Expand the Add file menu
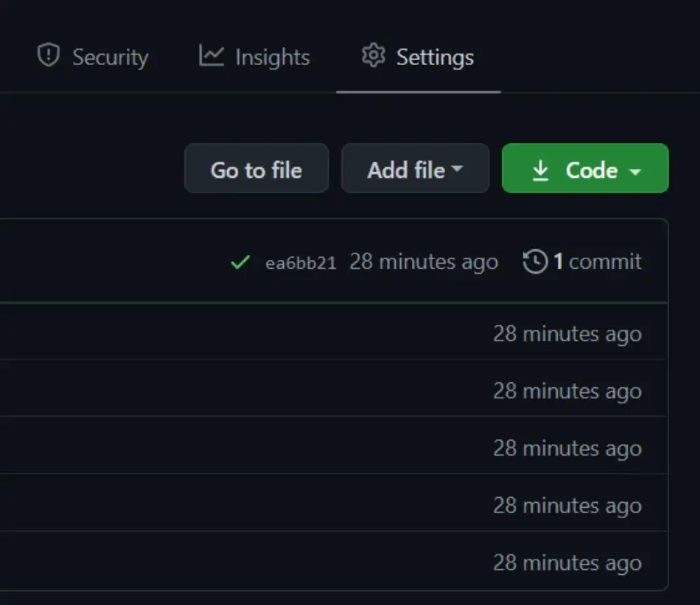The width and height of the screenshot is (700, 605). pos(415,168)
